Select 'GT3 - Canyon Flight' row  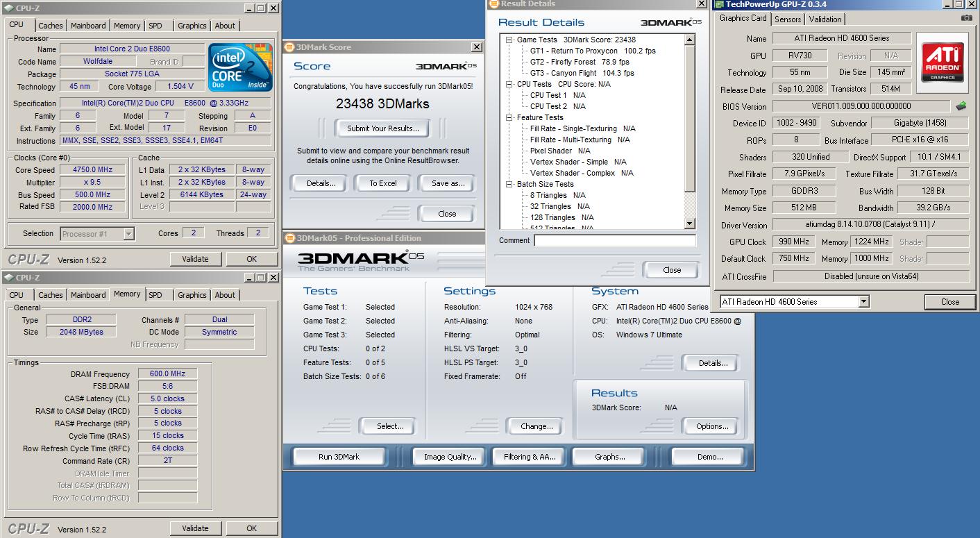(582, 73)
